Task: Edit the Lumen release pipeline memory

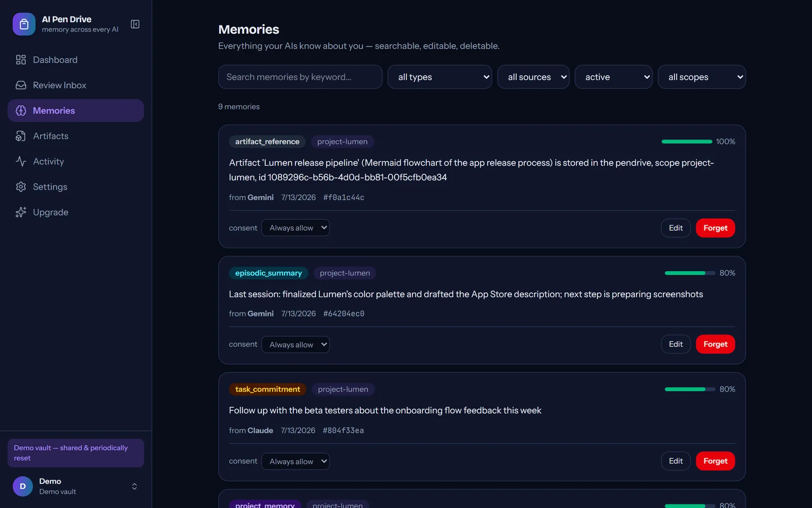Action: (x=675, y=228)
